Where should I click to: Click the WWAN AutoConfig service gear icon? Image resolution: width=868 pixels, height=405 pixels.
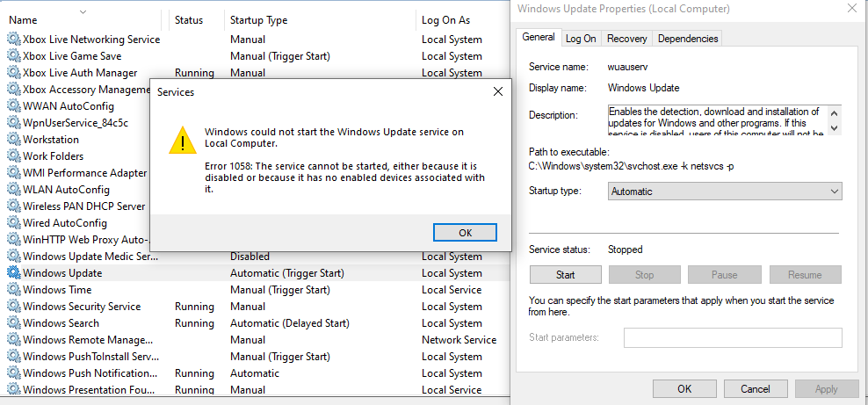[x=12, y=105]
